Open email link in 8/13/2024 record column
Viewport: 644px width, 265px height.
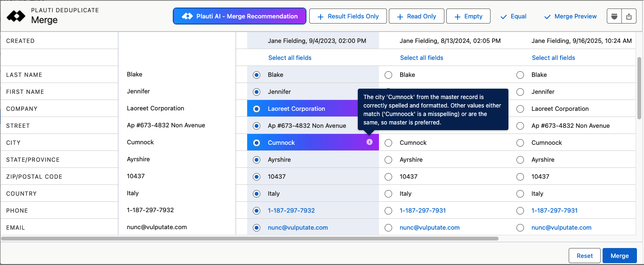430,227
